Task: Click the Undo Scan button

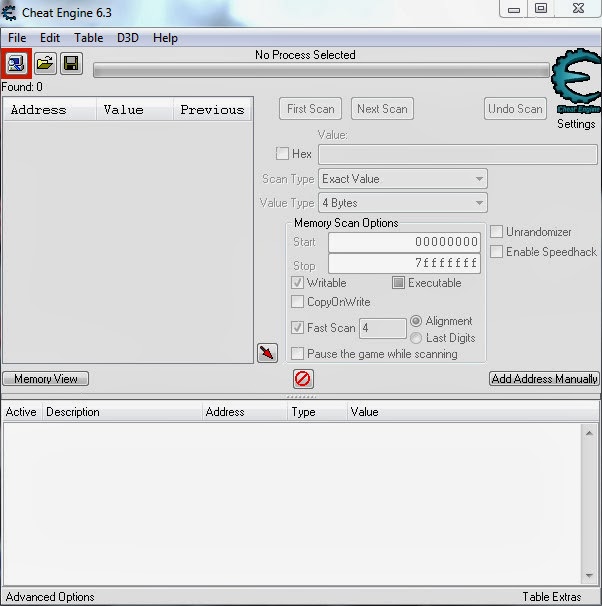Action: coord(515,109)
